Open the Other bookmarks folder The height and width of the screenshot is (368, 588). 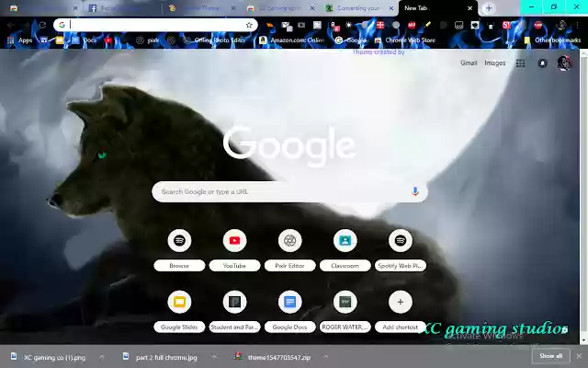[x=552, y=40]
